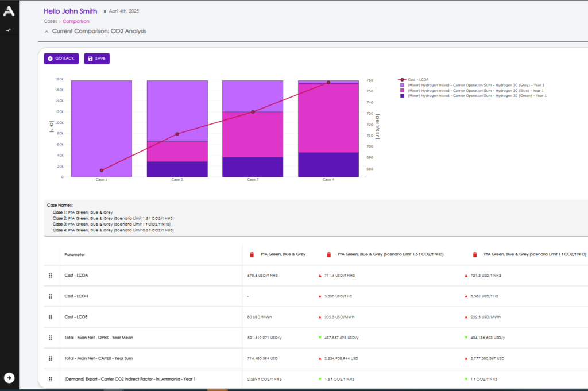Click the Hydrogen 30 (Green) legend color swatch
Viewport: 588px width, 391px height.
[402, 95]
